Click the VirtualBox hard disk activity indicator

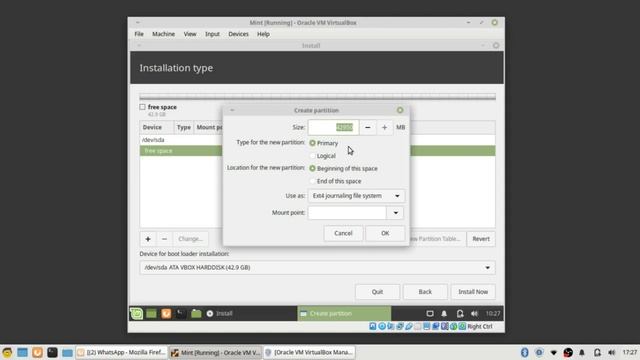(x=373, y=326)
